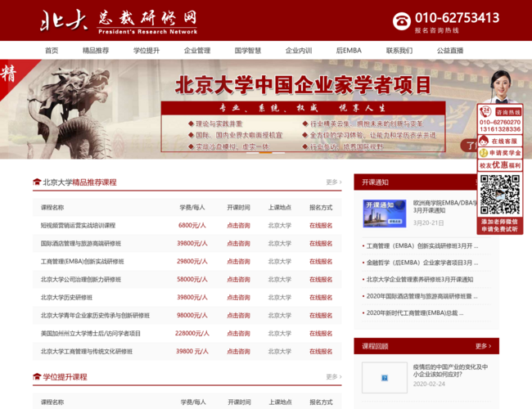Image resolution: width=532 pixels, height=409 pixels.
Task: Click the 开课通知 thumbnail image
Action: tap(385, 213)
